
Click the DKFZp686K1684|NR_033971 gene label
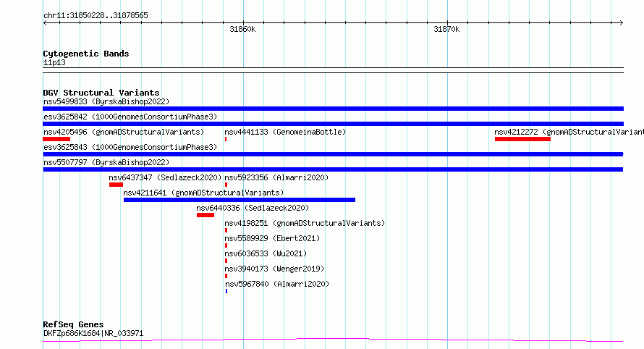pos(93,333)
